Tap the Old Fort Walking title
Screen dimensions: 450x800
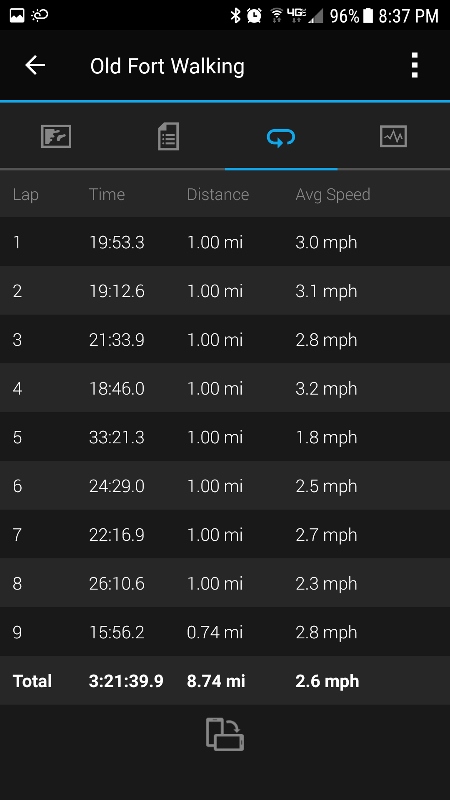167,66
